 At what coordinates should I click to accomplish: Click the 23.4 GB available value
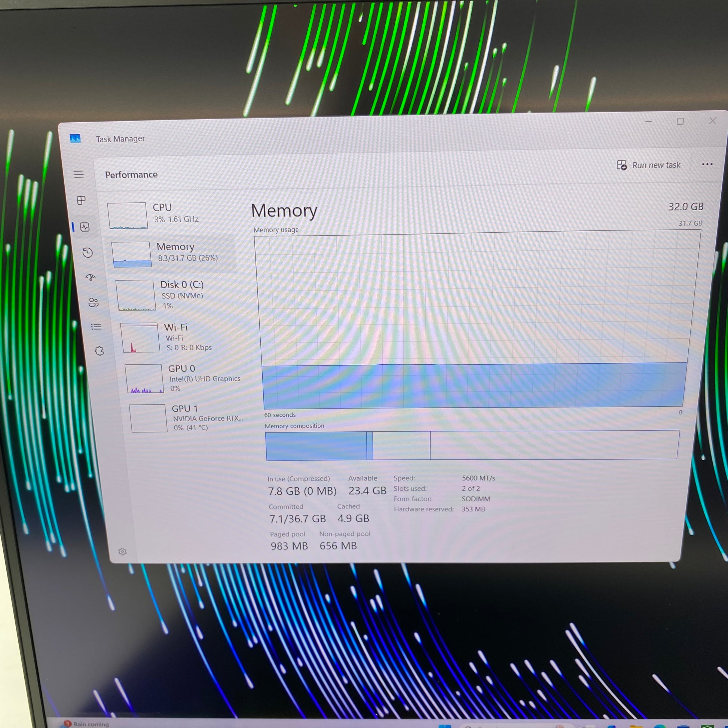367,490
